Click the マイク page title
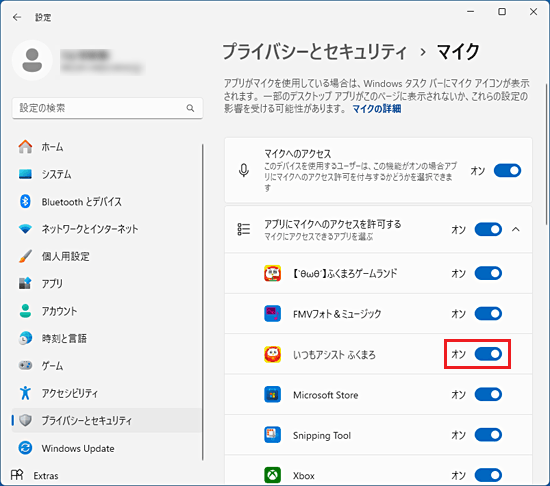 click(x=458, y=52)
